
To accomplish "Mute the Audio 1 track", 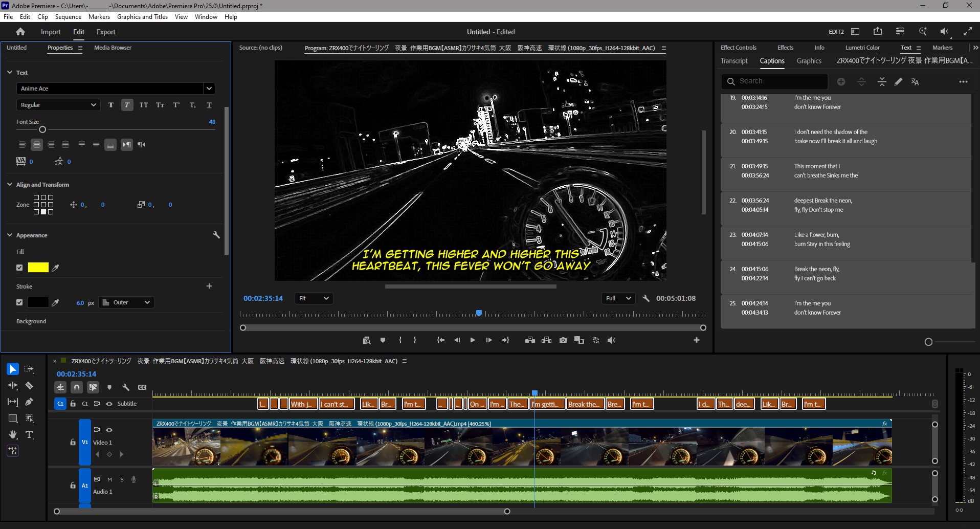I will pos(109,479).
